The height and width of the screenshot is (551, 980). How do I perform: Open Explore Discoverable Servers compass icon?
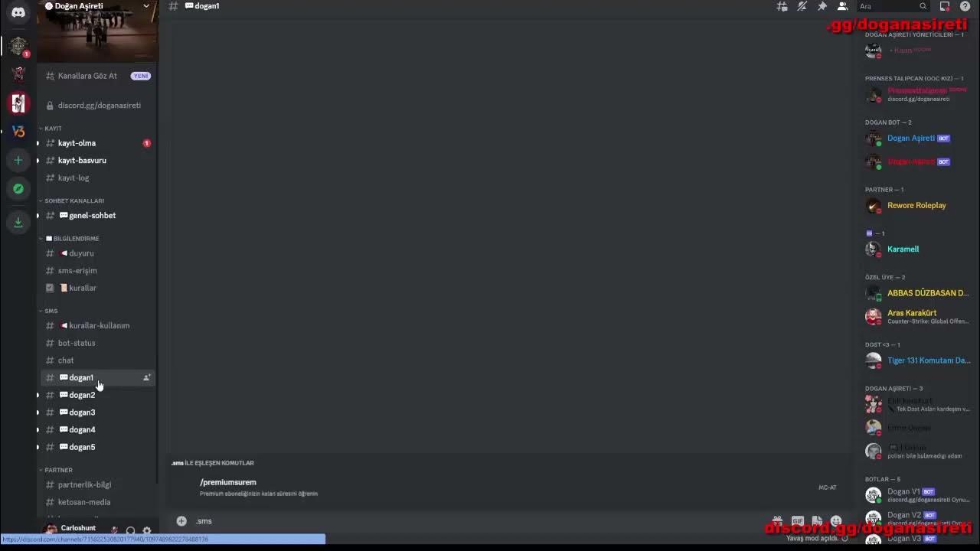tap(18, 188)
